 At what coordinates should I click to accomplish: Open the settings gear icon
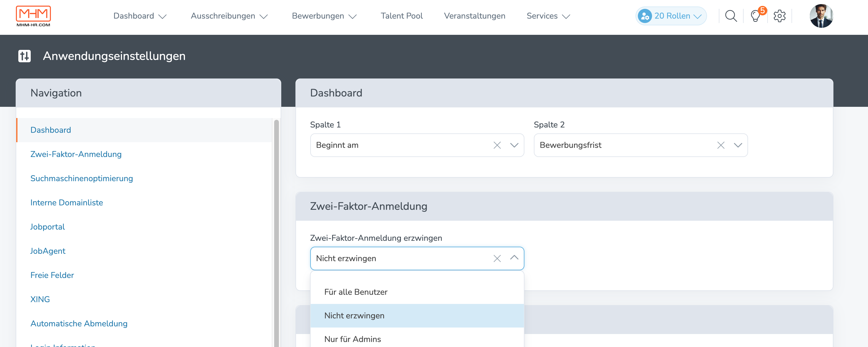(x=779, y=16)
